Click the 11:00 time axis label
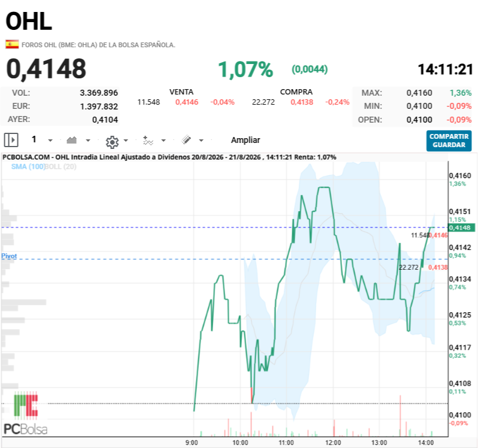 pos(286,443)
